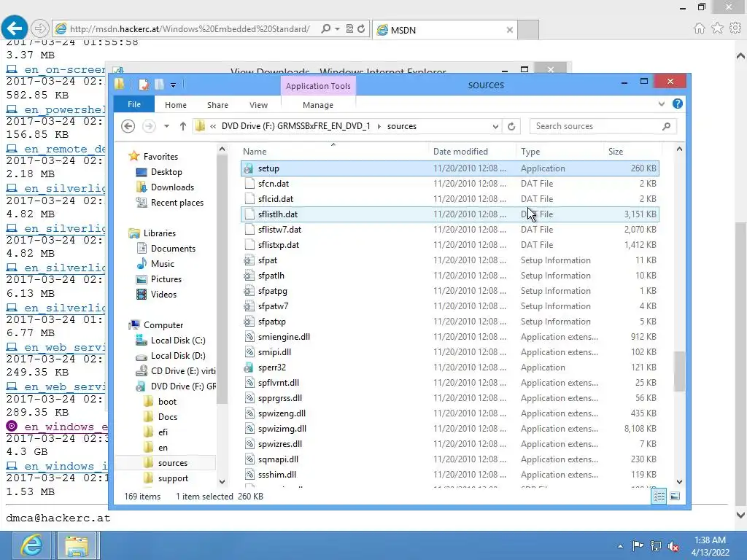Open address bar previous locations dropdown

click(495, 126)
